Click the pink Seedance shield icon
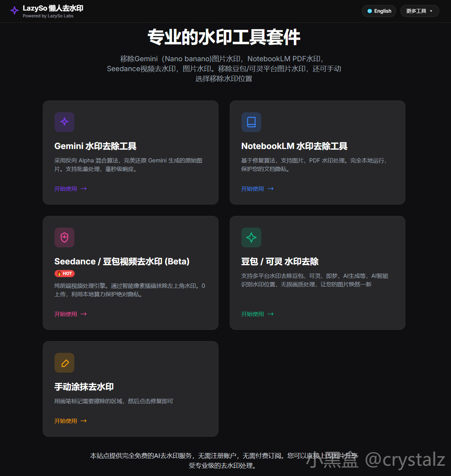 pyautogui.click(x=64, y=237)
